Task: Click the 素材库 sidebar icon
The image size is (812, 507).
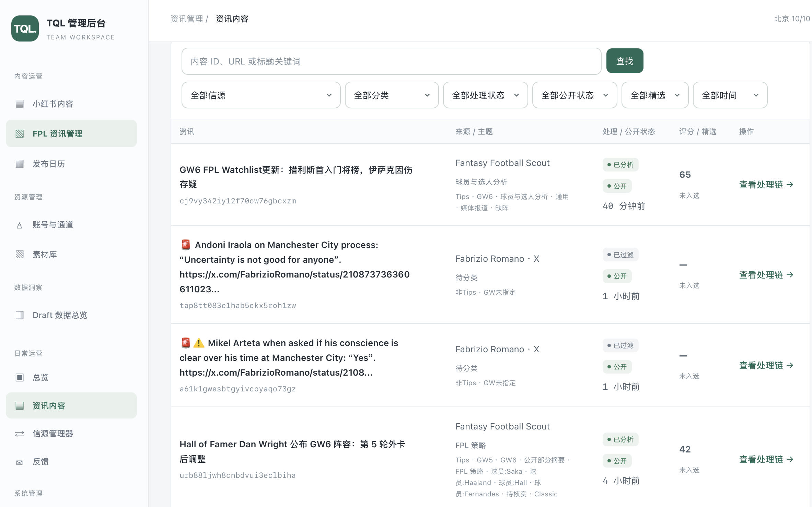Action: (20, 254)
